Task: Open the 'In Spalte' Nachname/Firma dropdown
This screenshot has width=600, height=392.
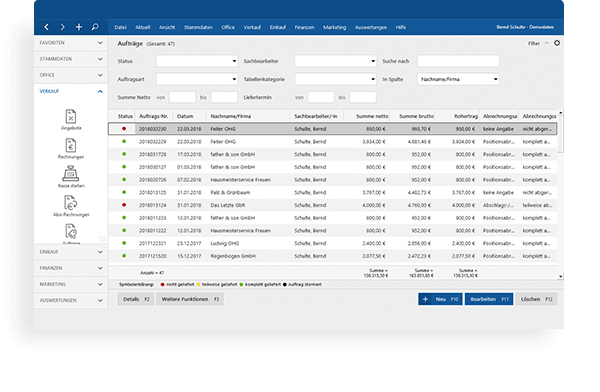Action: tap(458, 79)
